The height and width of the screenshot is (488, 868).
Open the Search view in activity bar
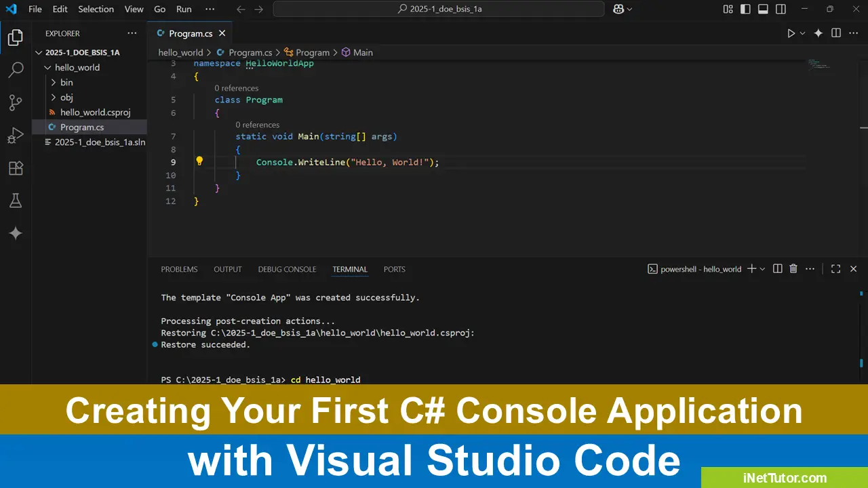[x=16, y=70]
